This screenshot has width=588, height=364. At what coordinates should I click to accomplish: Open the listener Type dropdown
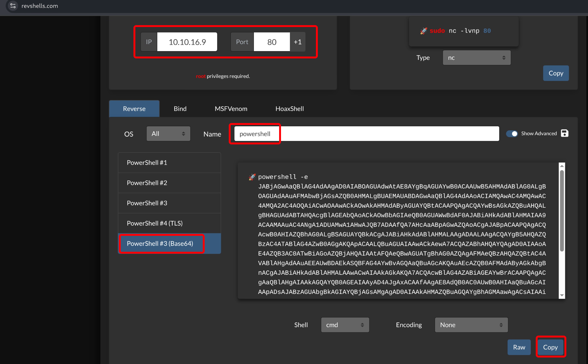(476, 58)
